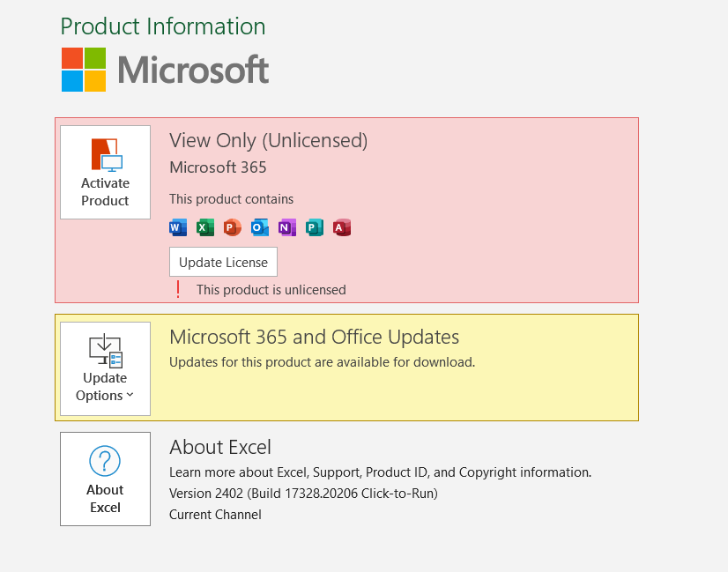Viewport: 728px width, 572px height.
Task: Click the Outlook app icon
Action: pyautogui.click(x=260, y=227)
